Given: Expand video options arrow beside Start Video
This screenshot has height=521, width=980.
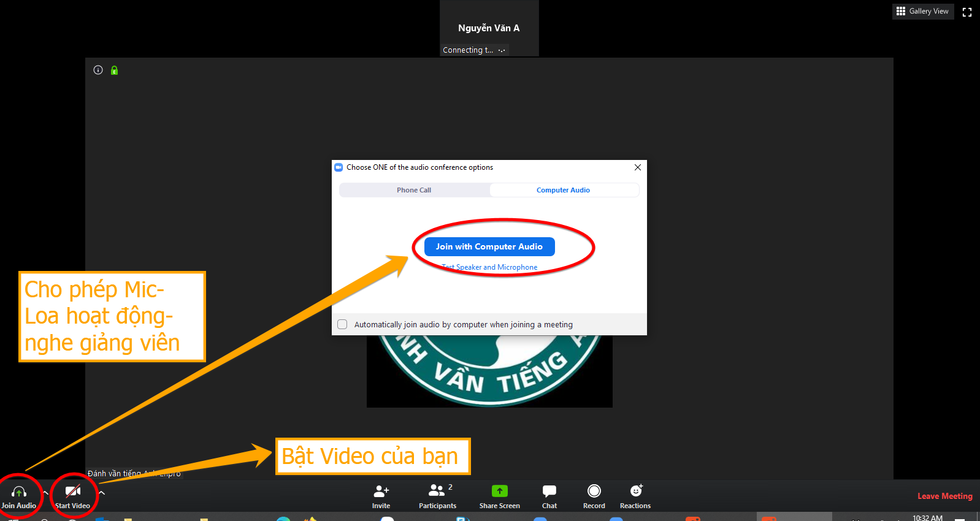Looking at the screenshot, I should click(x=102, y=493).
